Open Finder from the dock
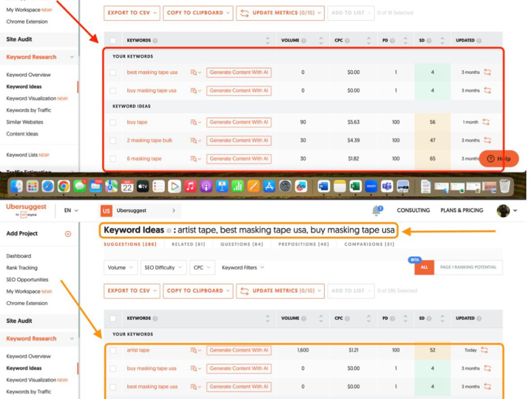 [x=16, y=186]
